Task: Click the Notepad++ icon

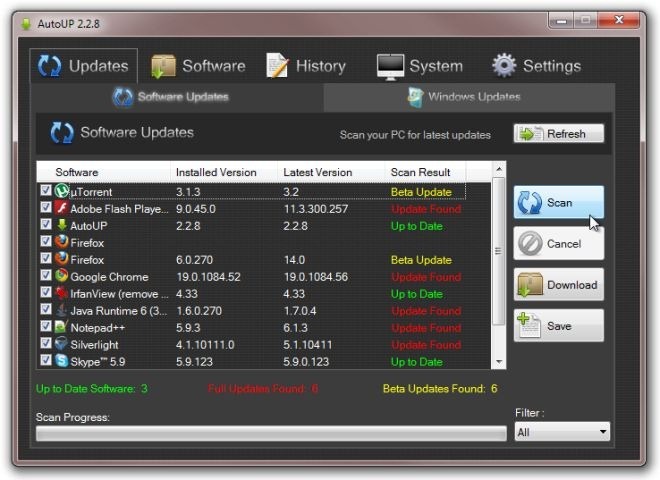Action: 61,327
